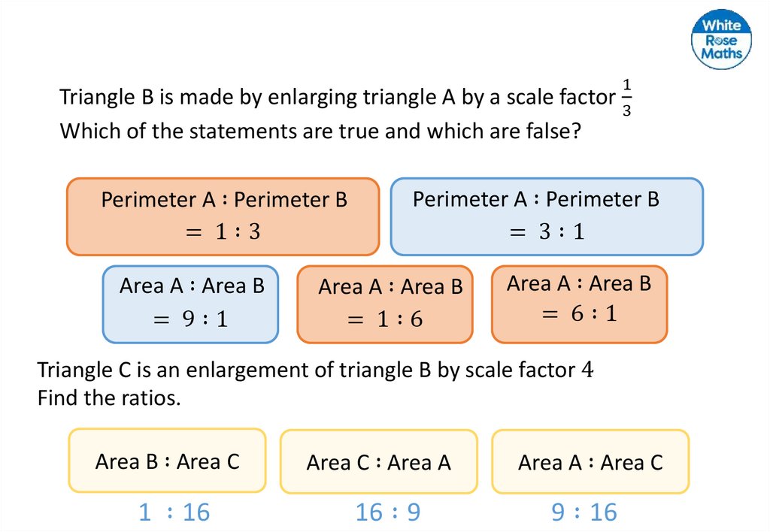Select the orange Perimeter 1 : 3 statement
The image size is (770, 532).
coord(223,216)
